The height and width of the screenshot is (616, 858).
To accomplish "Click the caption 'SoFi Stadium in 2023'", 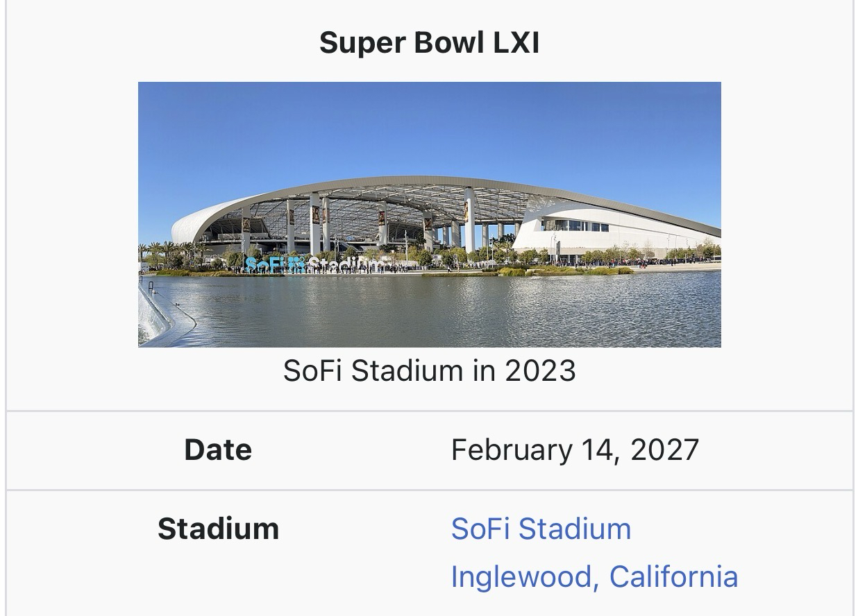I will click(x=429, y=371).
